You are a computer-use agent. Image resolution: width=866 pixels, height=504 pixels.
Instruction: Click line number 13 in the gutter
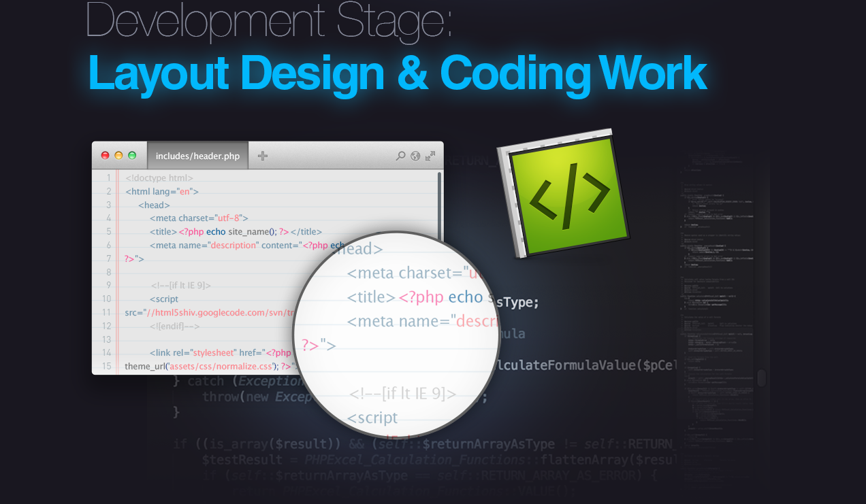click(106, 339)
